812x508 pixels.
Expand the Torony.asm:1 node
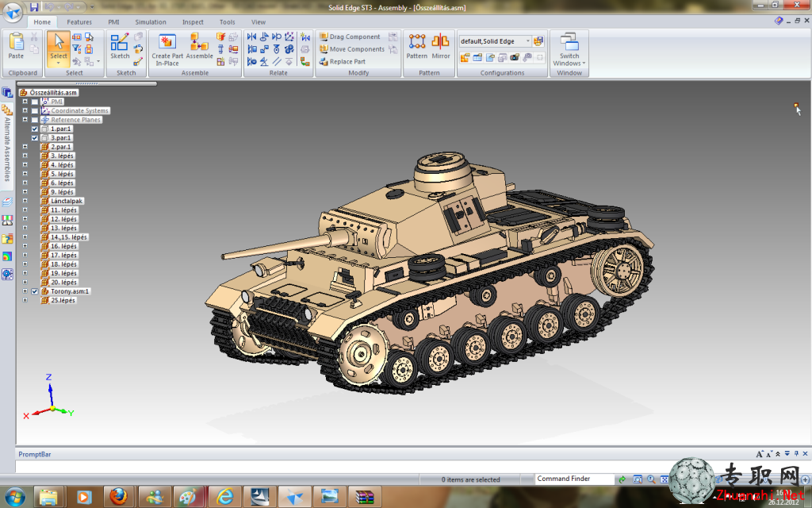point(25,291)
